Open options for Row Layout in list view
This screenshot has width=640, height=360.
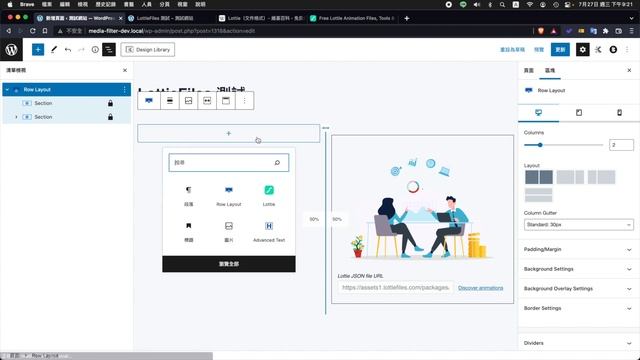pyautogui.click(x=124, y=89)
